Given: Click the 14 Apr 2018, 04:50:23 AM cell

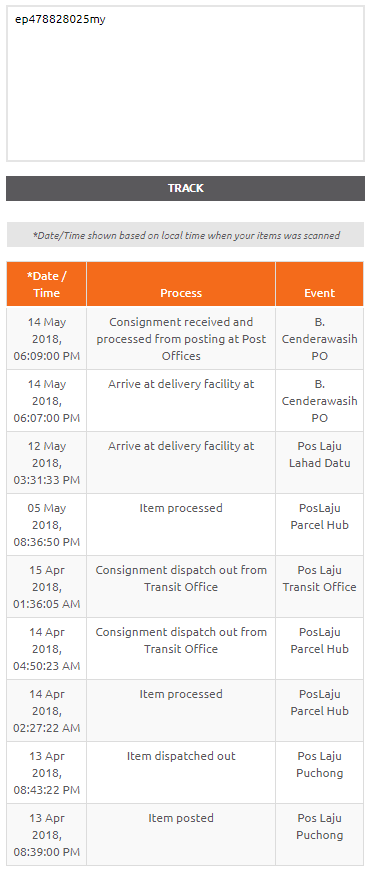Looking at the screenshot, I should pos(47,648).
